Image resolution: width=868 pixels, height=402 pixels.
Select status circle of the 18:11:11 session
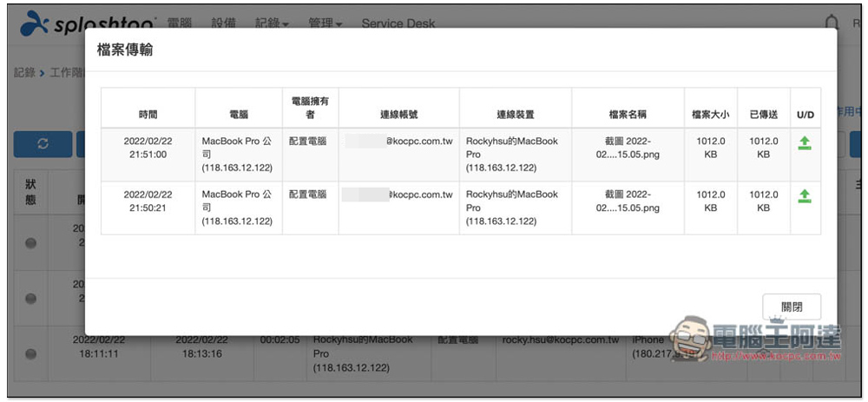pyautogui.click(x=31, y=353)
